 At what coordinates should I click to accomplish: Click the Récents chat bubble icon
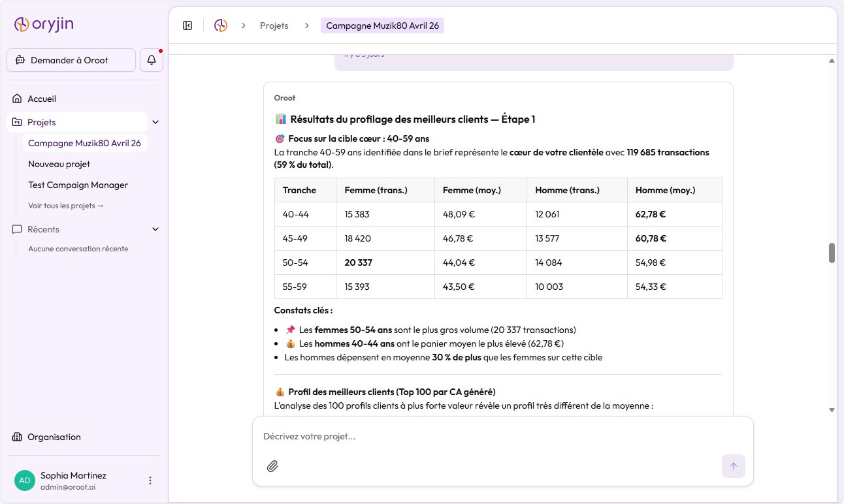pyautogui.click(x=17, y=229)
